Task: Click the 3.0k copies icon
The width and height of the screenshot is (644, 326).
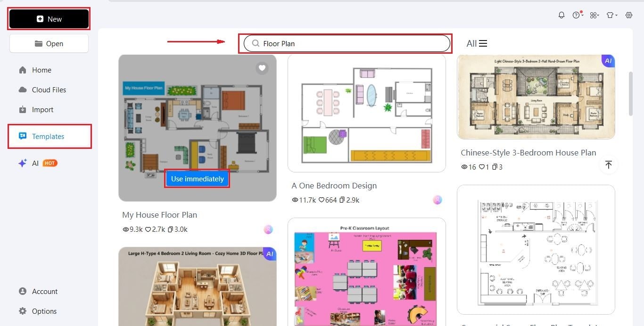Action: (x=171, y=229)
